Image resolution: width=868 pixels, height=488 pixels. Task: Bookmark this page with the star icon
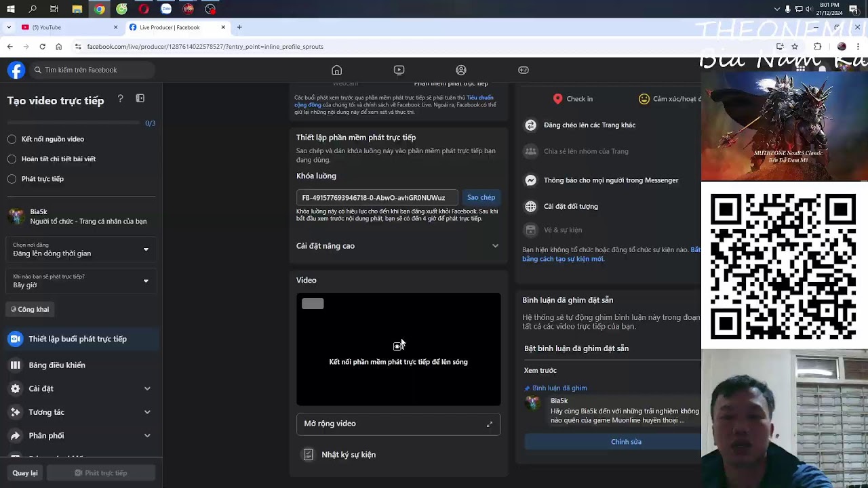[795, 47]
